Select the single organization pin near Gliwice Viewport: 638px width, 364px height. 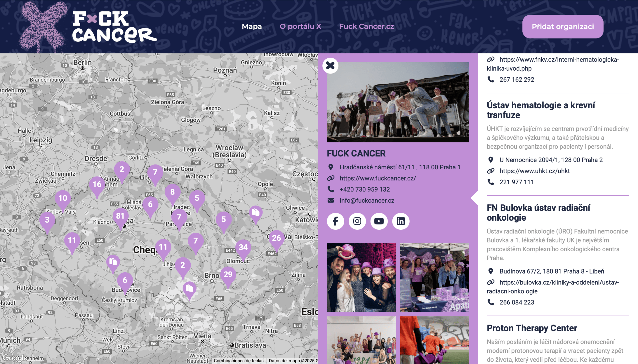(255, 213)
